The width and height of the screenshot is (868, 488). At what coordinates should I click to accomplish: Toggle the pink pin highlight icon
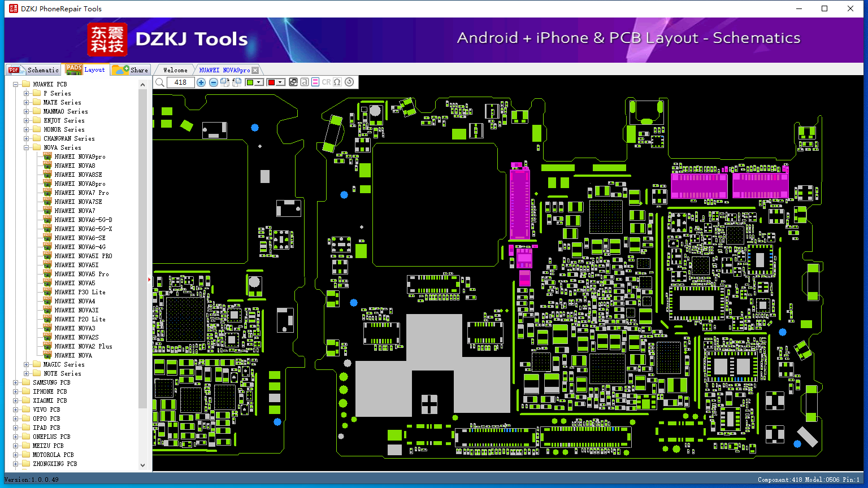[x=315, y=82]
